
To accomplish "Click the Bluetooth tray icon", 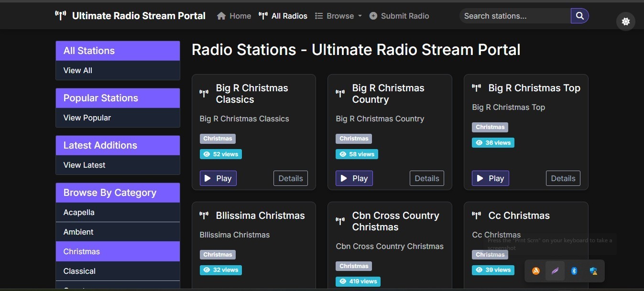I will tap(574, 271).
